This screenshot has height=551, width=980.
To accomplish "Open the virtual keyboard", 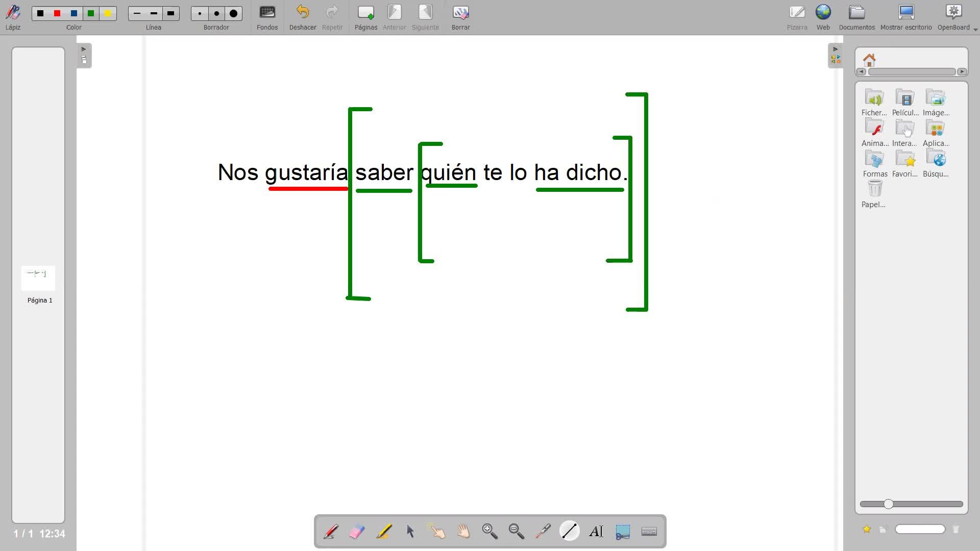I will click(x=649, y=532).
